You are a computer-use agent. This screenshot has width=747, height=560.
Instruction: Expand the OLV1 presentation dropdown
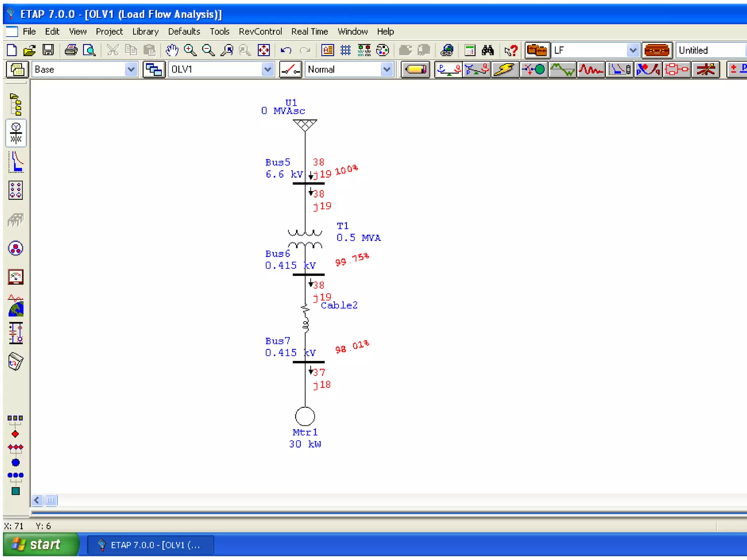(x=268, y=69)
